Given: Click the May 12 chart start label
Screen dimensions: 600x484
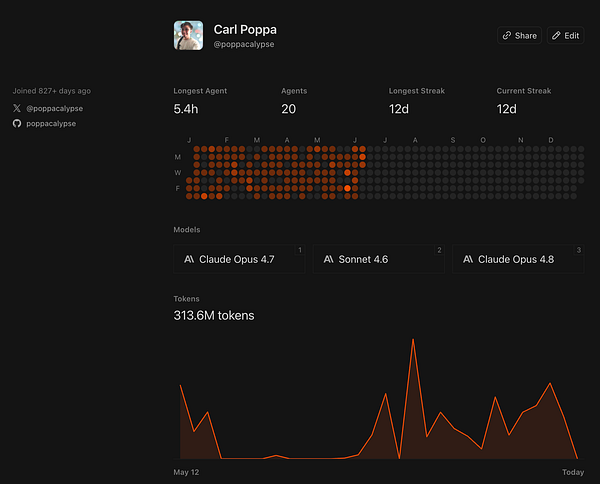Looking at the screenshot, I should [186, 472].
